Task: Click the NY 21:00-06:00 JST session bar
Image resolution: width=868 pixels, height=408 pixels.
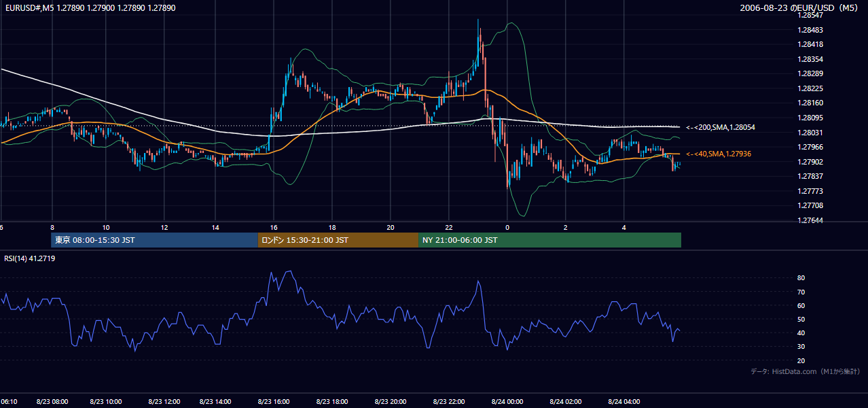Action: pos(549,240)
